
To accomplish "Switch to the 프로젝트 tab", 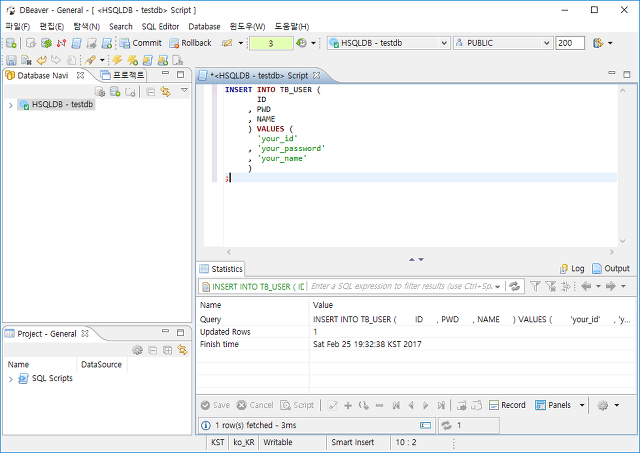I will pyautogui.click(x=123, y=75).
